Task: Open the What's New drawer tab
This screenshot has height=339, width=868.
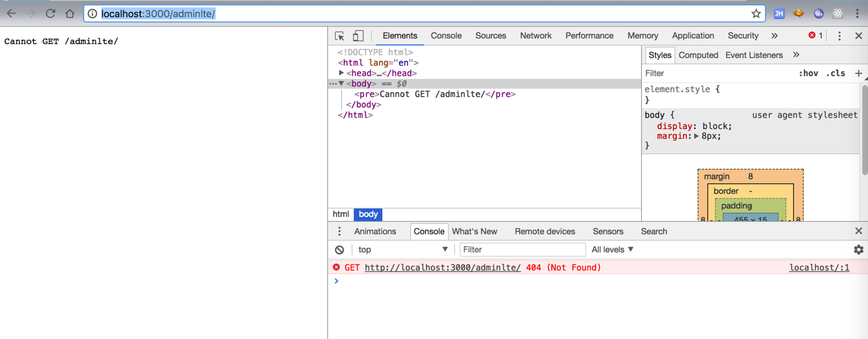Action: tap(474, 232)
